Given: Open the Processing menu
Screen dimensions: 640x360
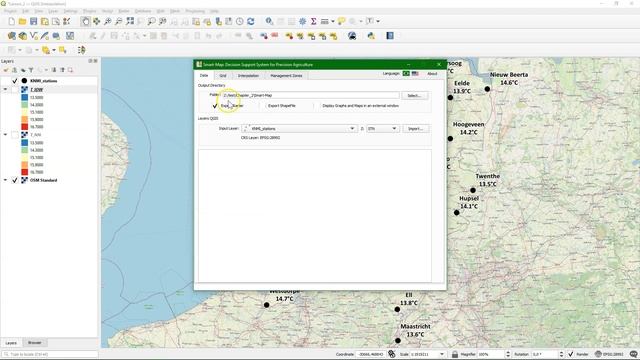Looking at the screenshot, I should tap(195, 11).
